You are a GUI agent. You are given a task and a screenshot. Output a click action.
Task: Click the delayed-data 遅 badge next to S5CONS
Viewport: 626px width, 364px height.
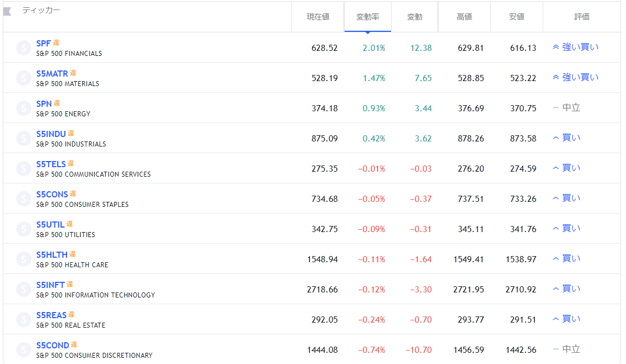73,193
